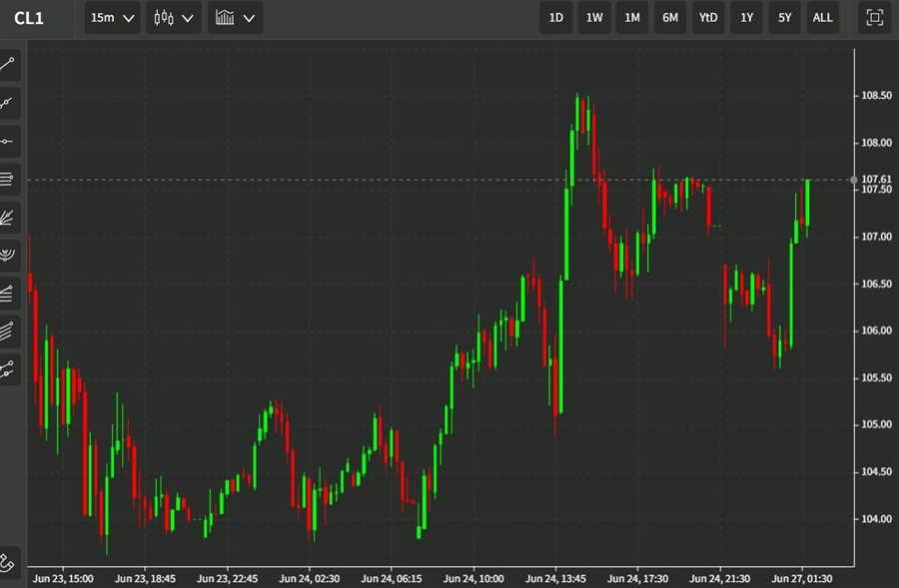The width and height of the screenshot is (899, 588).
Task: Click the 104.00 price axis label
Action: pyautogui.click(x=876, y=519)
